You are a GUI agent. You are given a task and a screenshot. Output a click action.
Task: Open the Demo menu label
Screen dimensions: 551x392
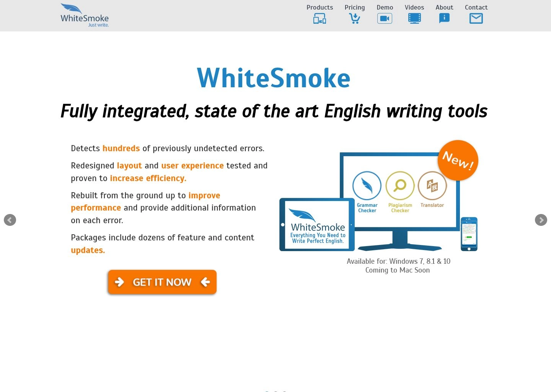(x=385, y=7)
